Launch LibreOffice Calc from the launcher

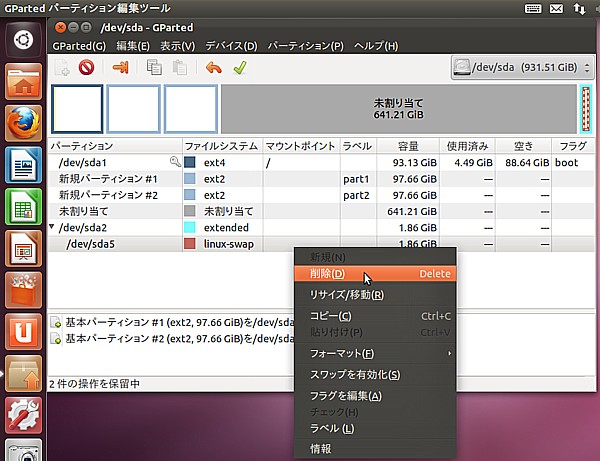pyautogui.click(x=23, y=207)
